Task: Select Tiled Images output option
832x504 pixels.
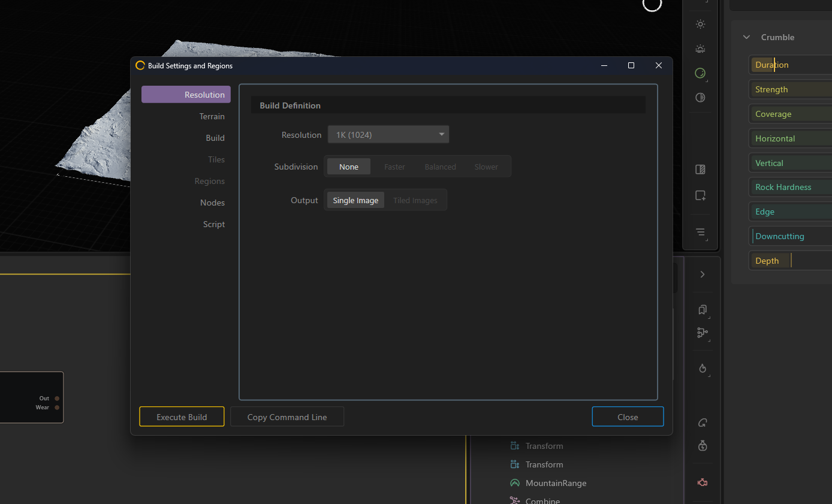Action: click(415, 200)
